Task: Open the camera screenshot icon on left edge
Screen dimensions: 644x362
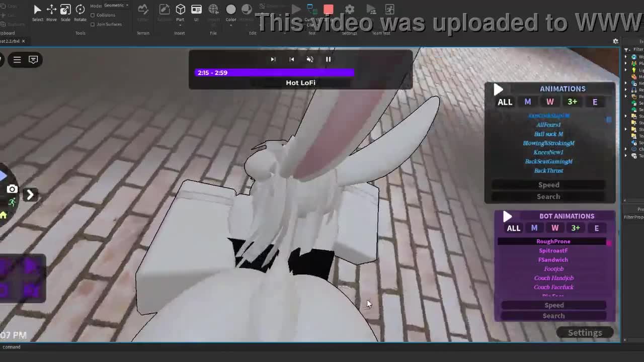Action: (12, 190)
